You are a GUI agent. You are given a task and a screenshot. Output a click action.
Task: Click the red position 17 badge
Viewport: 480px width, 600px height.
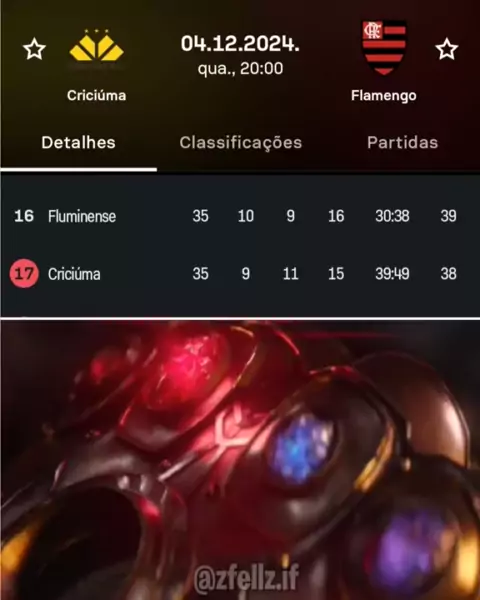point(24,274)
